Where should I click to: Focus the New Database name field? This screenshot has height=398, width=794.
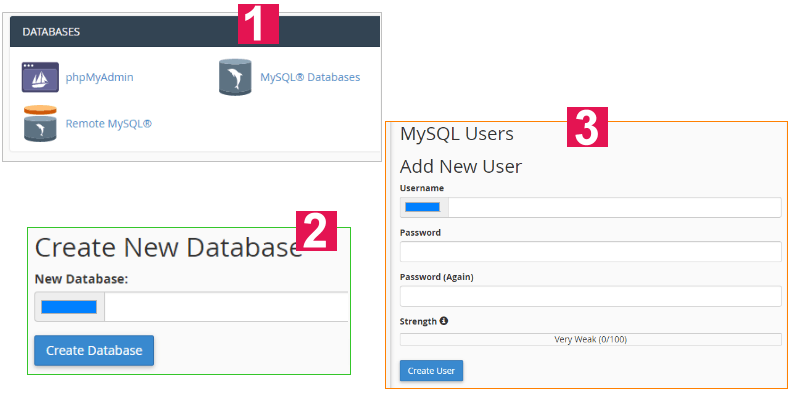click(x=226, y=307)
